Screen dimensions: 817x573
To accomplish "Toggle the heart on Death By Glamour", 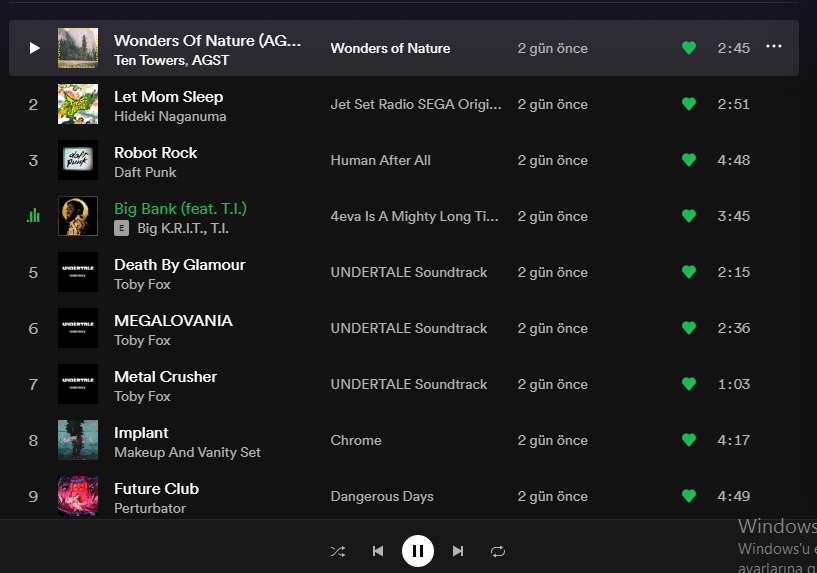I will pyautogui.click(x=689, y=272).
